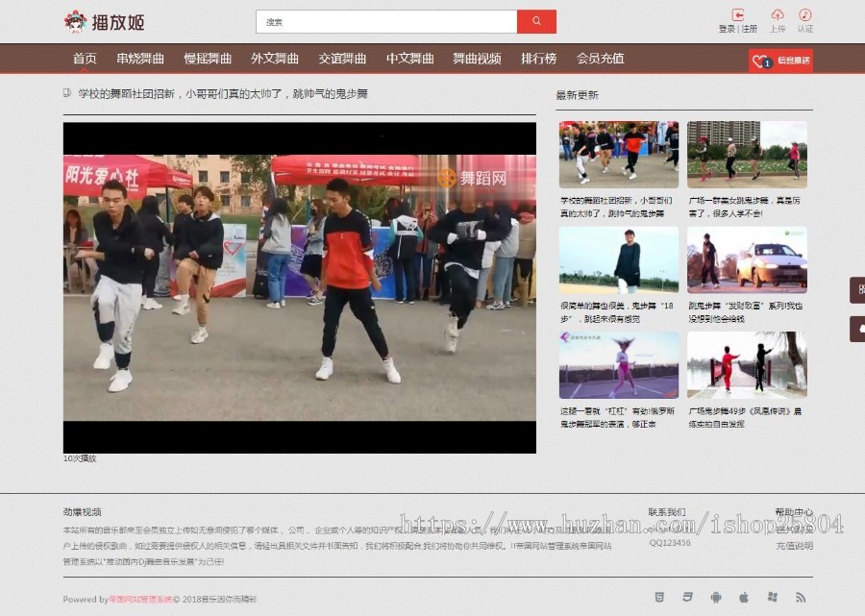This screenshot has height=616, width=865.
Task: Select the Android icon in the footer row
Action: (x=716, y=597)
